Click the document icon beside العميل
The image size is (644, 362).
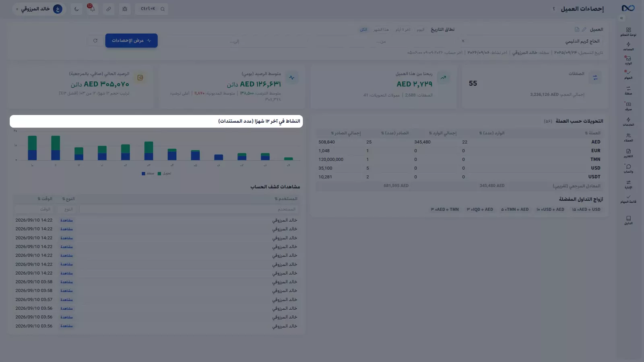click(577, 29)
